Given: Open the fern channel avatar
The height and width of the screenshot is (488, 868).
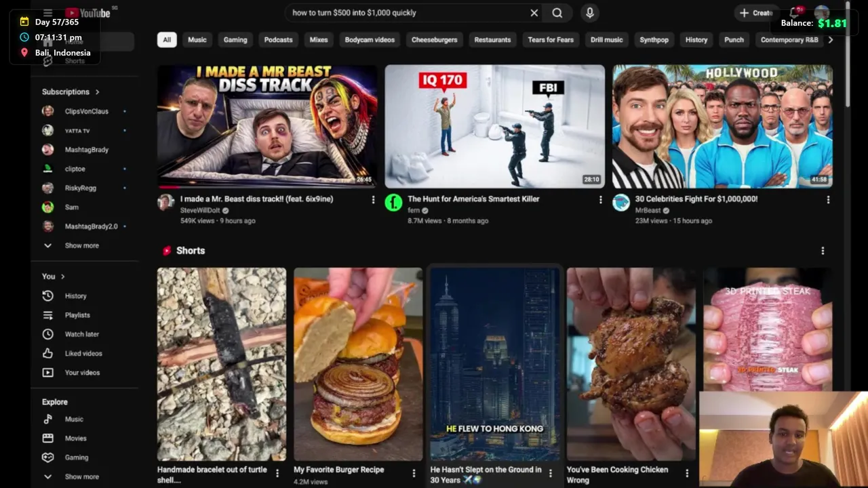Looking at the screenshot, I should 393,202.
